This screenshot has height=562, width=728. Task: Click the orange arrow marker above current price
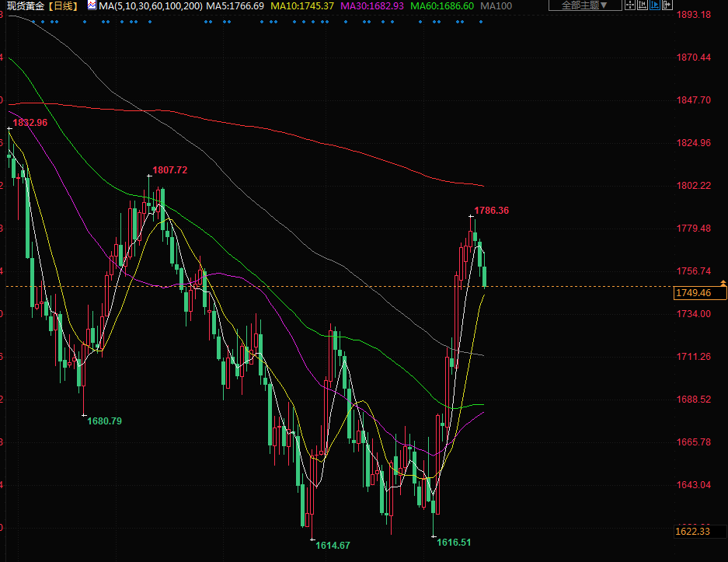pos(723,283)
